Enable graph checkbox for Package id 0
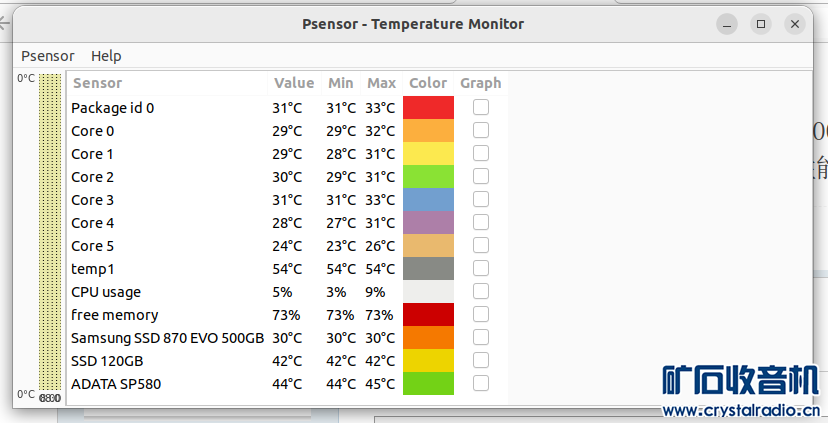This screenshot has width=828, height=423. [481, 107]
